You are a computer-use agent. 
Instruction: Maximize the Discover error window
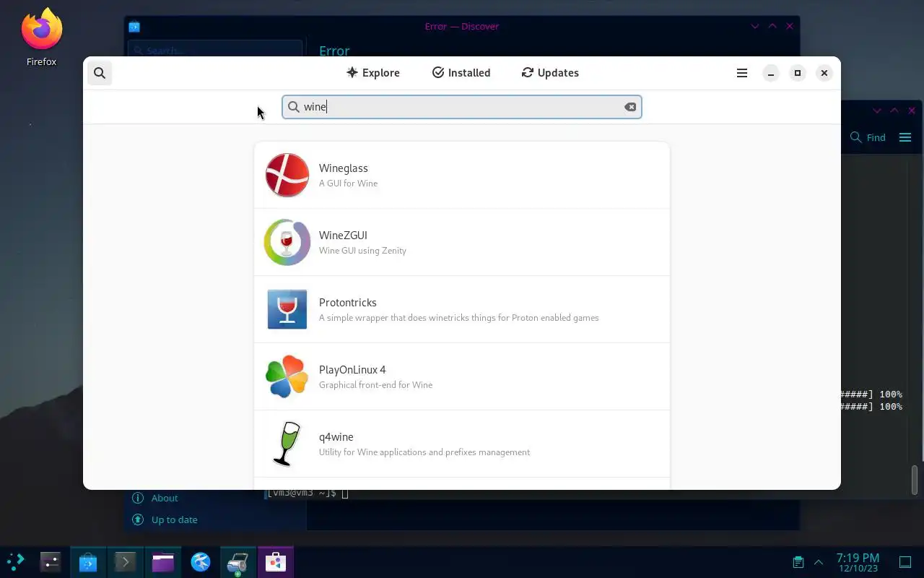772,26
